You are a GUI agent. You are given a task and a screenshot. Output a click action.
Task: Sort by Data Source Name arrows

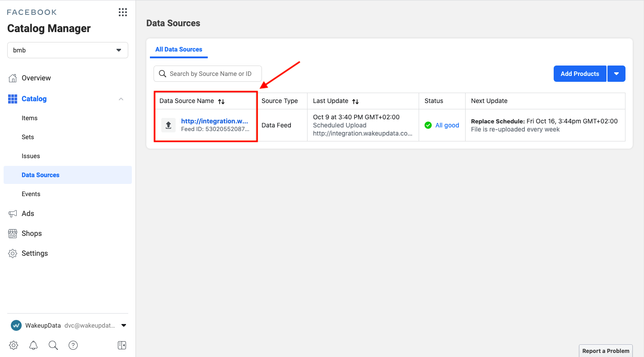point(221,102)
